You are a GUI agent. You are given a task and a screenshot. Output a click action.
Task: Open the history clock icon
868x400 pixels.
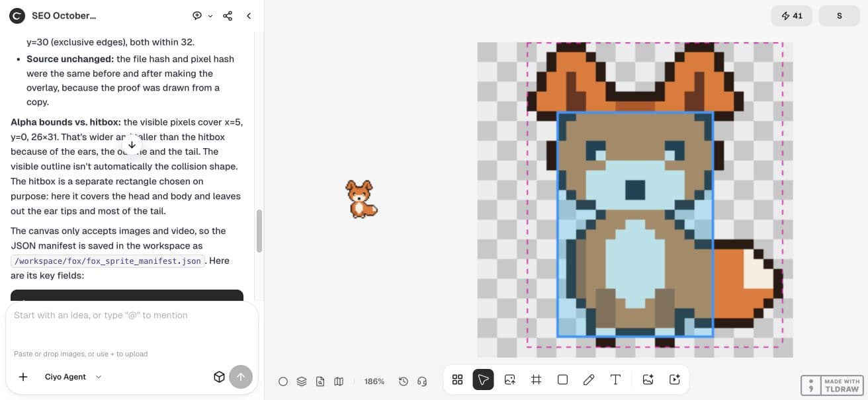(404, 381)
